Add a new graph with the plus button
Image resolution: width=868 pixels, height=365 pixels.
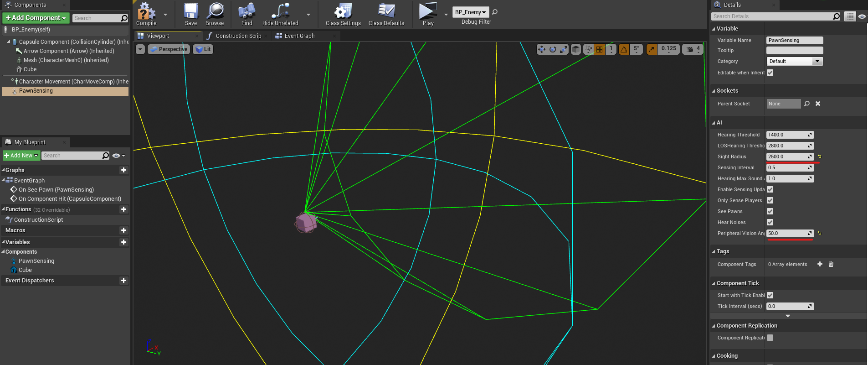tap(123, 170)
